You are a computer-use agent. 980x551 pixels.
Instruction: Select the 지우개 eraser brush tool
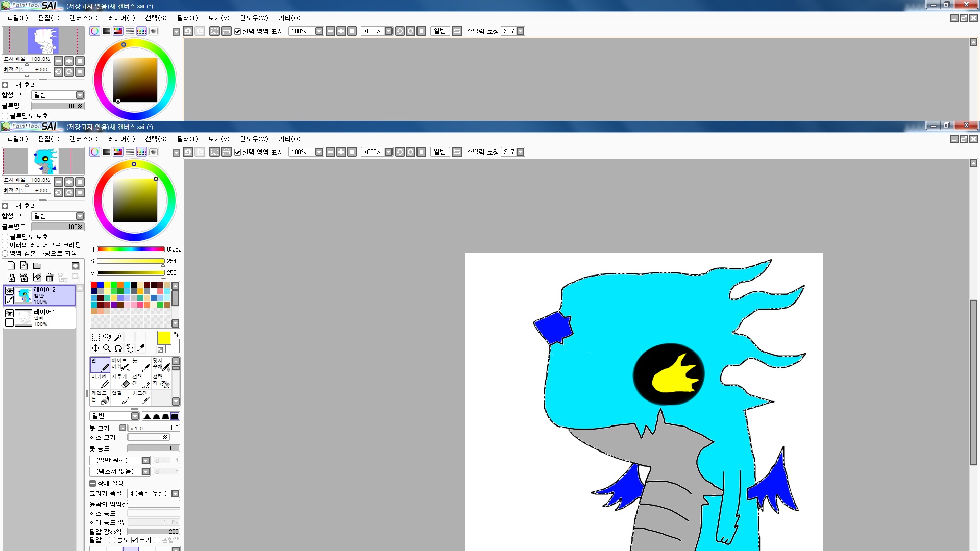(x=121, y=381)
